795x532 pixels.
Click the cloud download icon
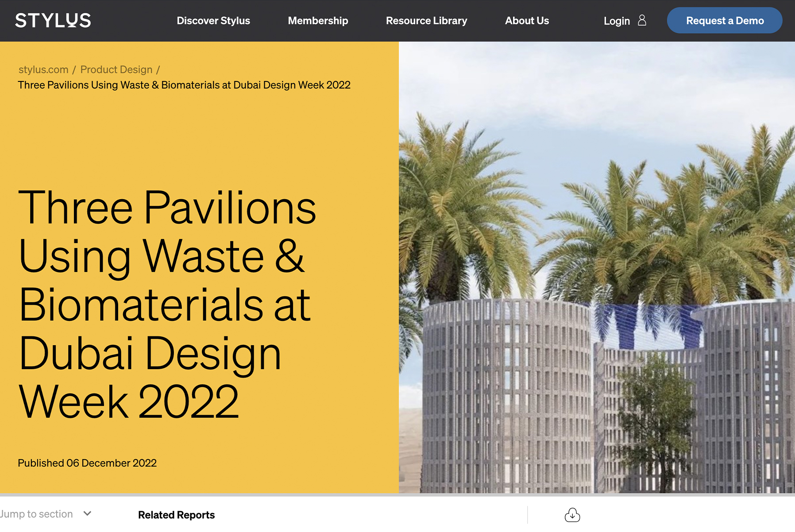(x=572, y=515)
